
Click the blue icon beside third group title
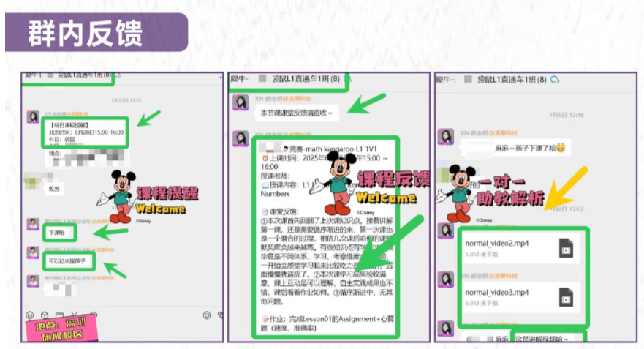(555, 79)
